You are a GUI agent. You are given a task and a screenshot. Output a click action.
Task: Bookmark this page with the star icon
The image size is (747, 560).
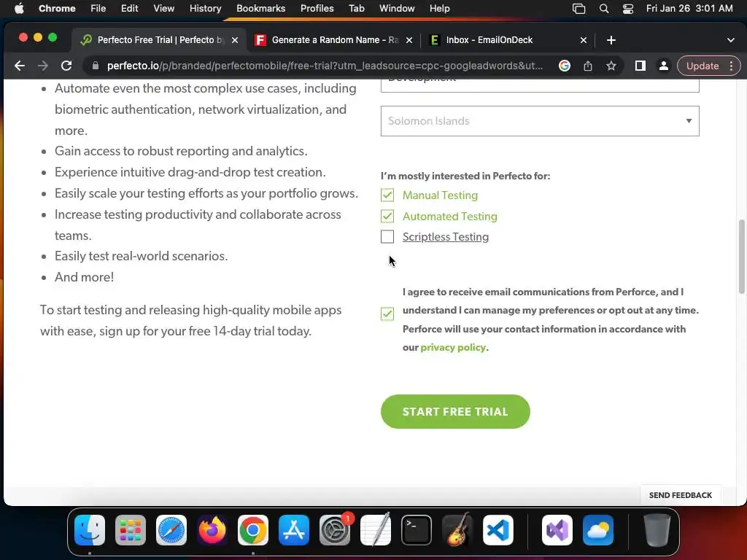(x=611, y=66)
